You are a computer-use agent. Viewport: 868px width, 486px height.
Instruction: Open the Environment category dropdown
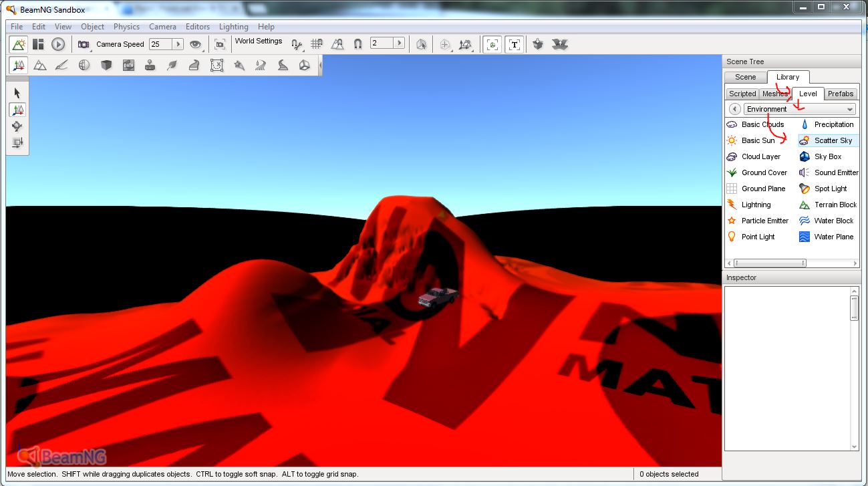coord(801,109)
